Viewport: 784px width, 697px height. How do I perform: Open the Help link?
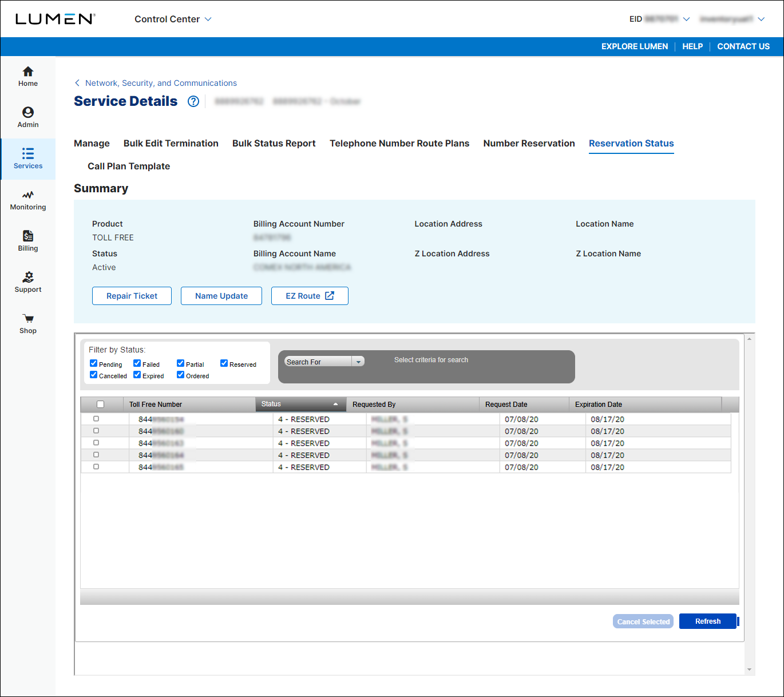(692, 46)
